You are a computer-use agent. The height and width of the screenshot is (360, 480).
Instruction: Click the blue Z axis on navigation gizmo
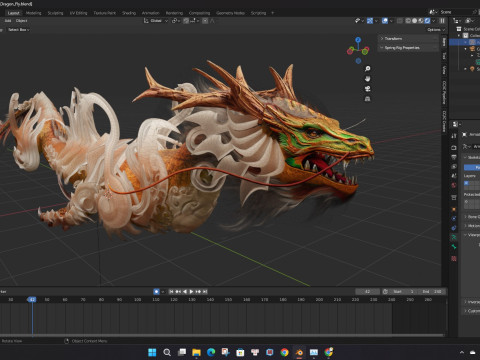(x=358, y=40)
